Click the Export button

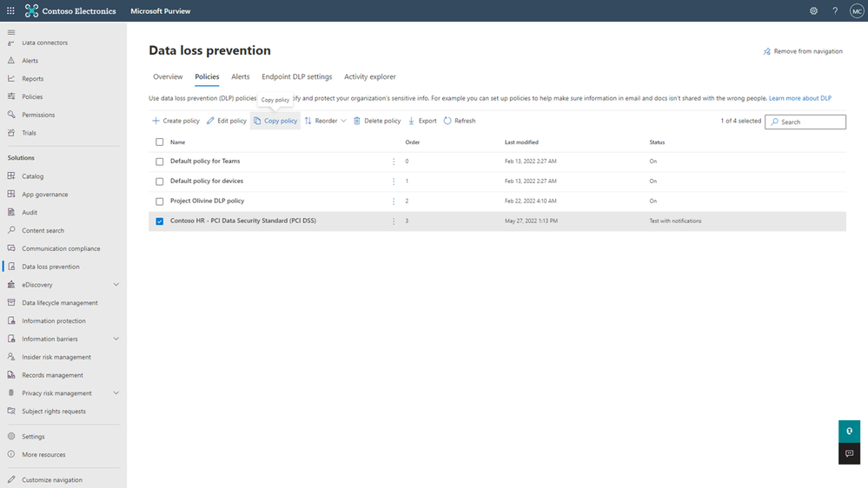pos(422,121)
